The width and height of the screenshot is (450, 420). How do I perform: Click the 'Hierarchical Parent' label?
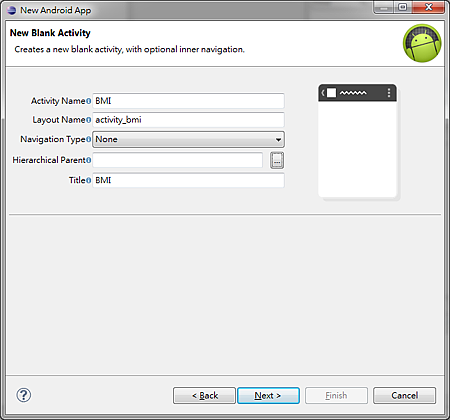click(x=49, y=160)
